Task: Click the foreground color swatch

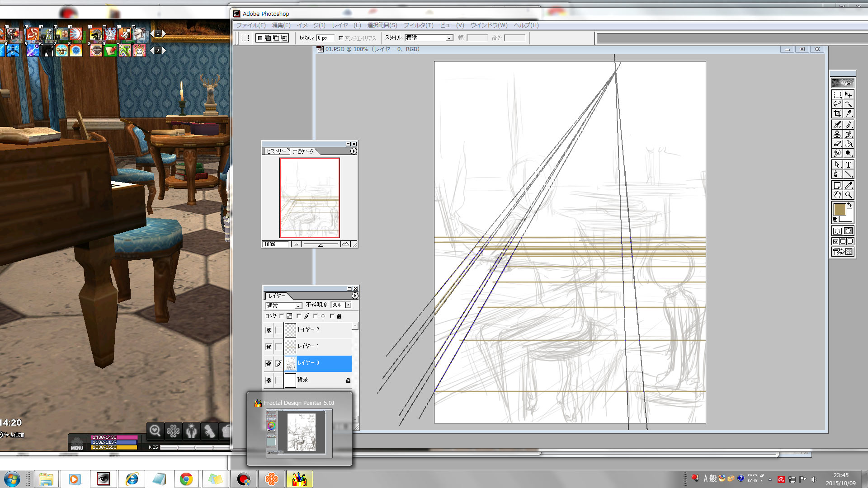Action: pos(840,210)
